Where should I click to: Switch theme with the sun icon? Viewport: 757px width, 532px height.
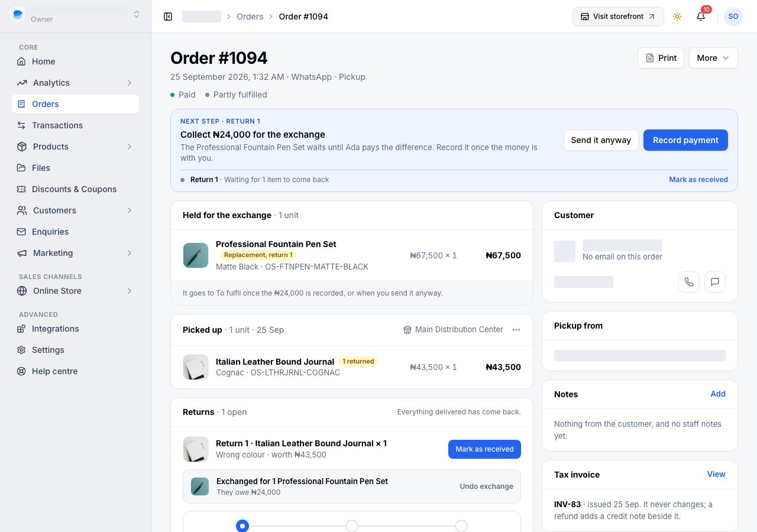[677, 17]
